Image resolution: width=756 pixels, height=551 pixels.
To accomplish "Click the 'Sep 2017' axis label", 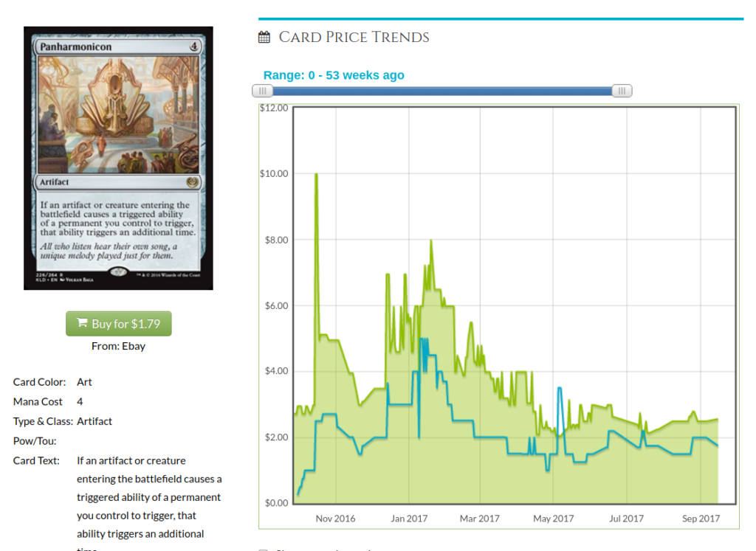I will pos(701,519).
